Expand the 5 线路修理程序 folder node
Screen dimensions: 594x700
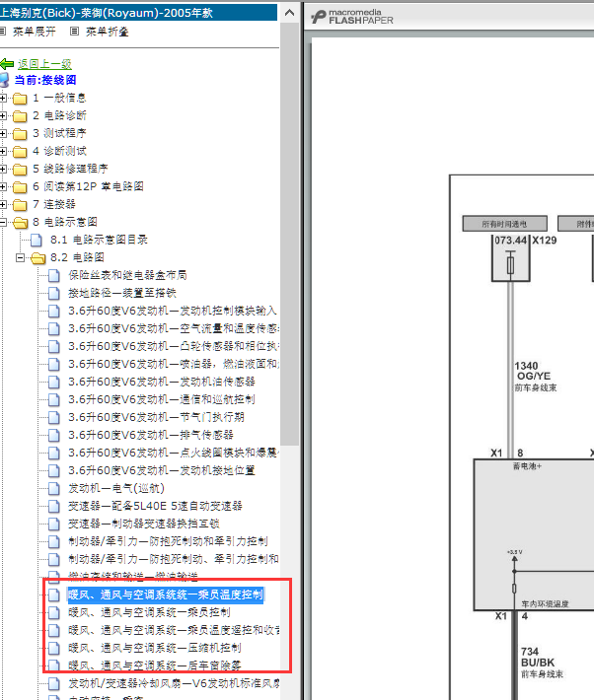[x=3, y=169]
